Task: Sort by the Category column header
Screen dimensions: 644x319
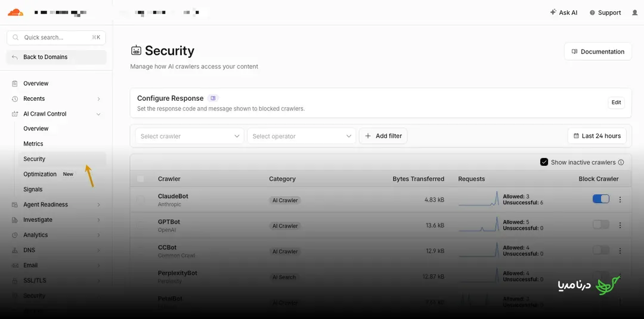Action: (x=282, y=179)
